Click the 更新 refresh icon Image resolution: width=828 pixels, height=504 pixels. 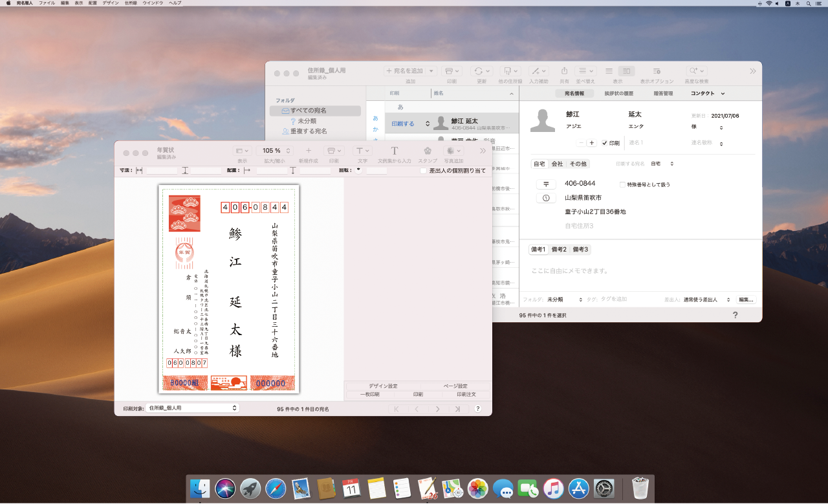pos(481,71)
